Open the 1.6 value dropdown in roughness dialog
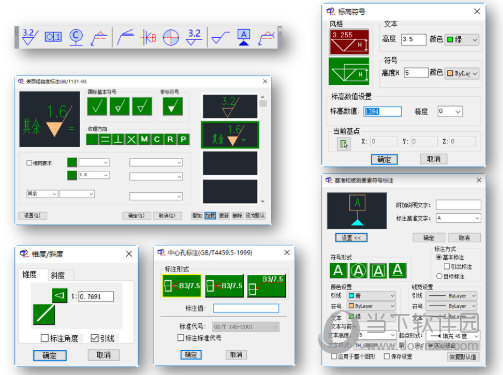Image resolution: width=503 pixels, height=375 pixels. (94, 175)
